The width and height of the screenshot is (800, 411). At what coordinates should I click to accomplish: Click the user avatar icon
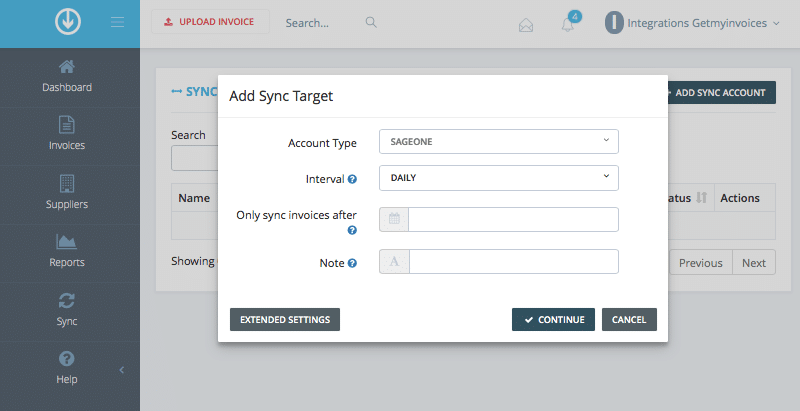point(614,23)
